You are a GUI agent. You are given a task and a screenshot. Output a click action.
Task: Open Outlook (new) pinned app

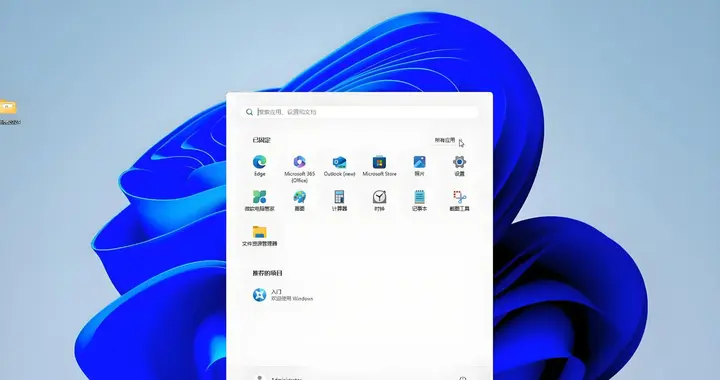pos(339,166)
